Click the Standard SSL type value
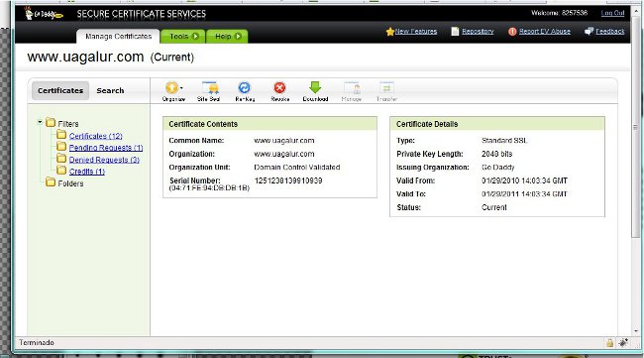 click(x=504, y=141)
